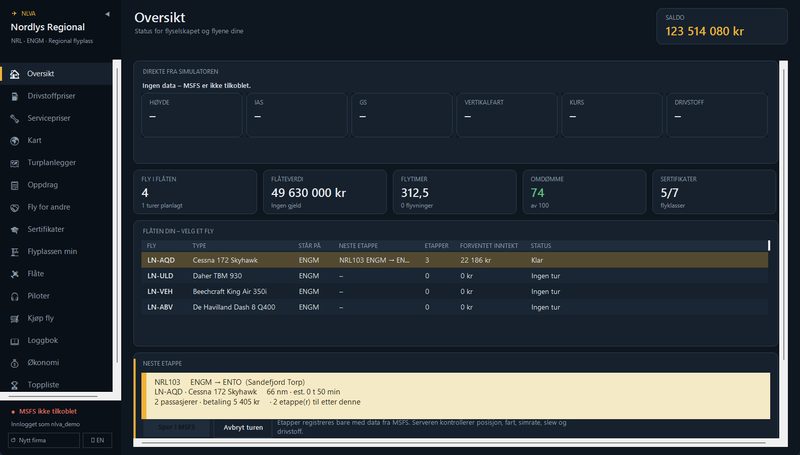Select the LN-VEH Beechcraft King Air row
Screen dimensions: 800x455
[x=455, y=292]
